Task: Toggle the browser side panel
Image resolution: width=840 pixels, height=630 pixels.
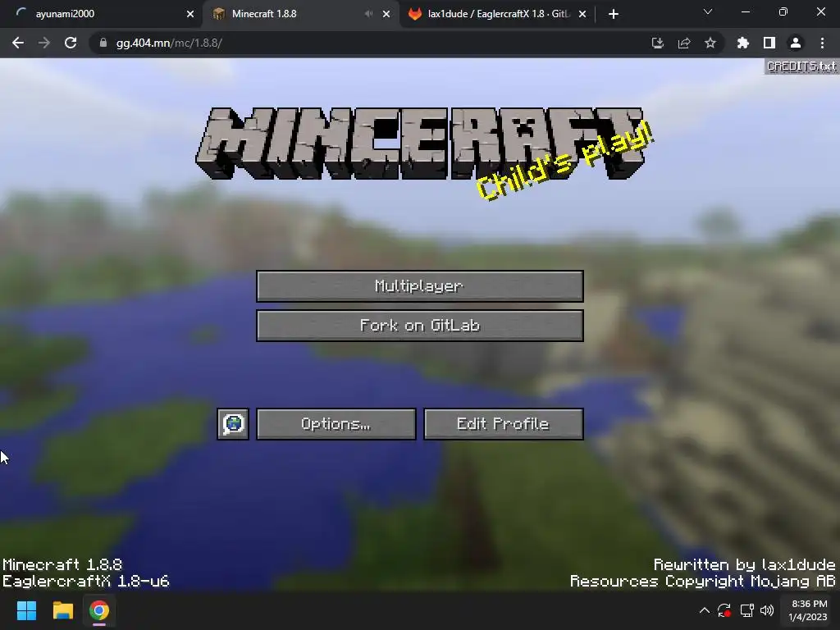Action: (x=769, y=43)
